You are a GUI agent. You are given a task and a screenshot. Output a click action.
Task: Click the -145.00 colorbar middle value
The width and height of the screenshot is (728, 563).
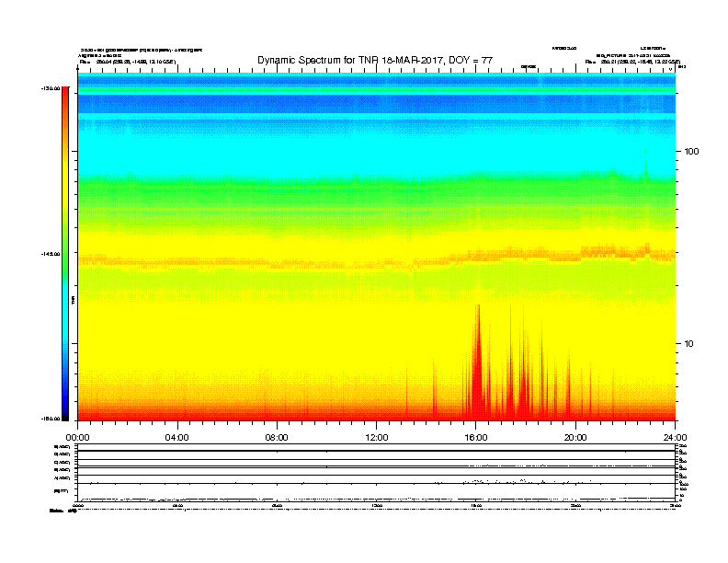pyautogui.click(x=51, y=254)
